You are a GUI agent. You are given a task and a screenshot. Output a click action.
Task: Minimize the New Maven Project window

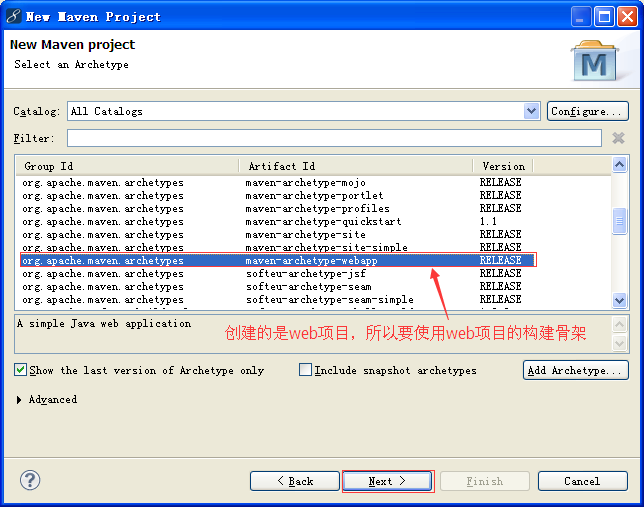coord(580,17)
